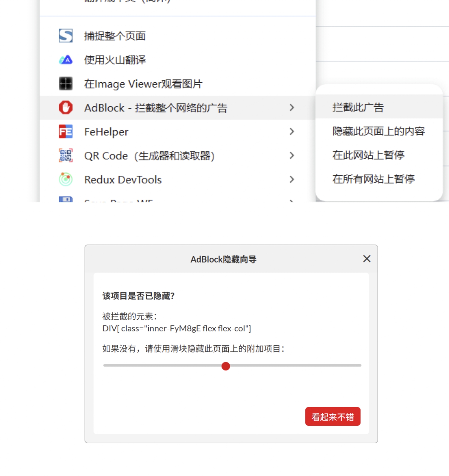
Task: Expand the AdBlock submenu arrow
Action: (x=292, y=107)
